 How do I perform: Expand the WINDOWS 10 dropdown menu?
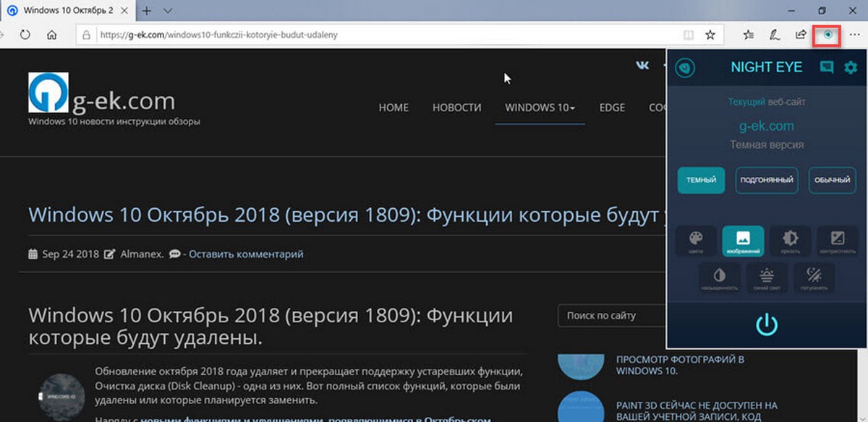click(x=540, y=107)
